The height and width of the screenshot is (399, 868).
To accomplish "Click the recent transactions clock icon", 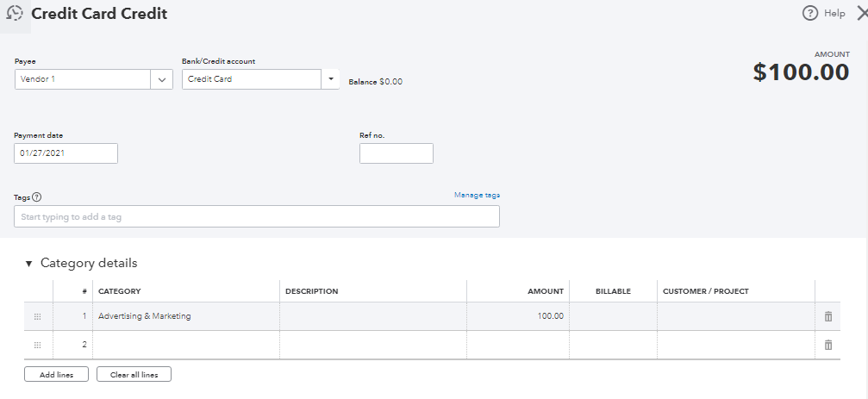I will 15,14.
